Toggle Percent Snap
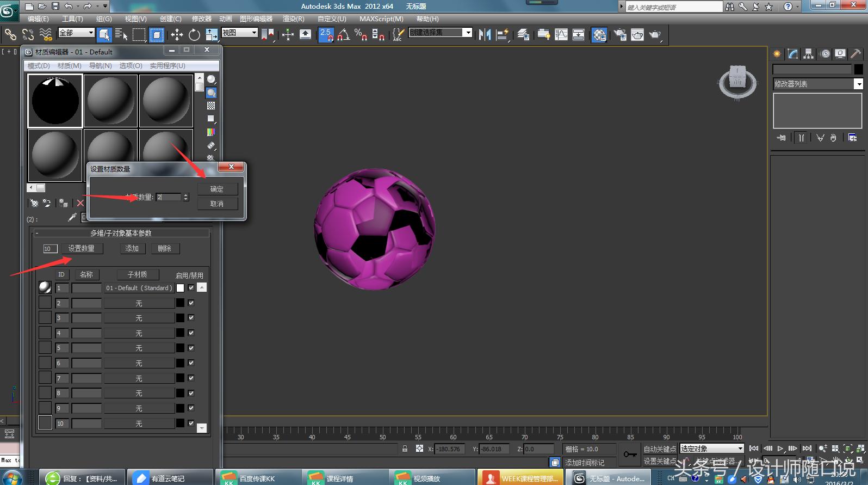Image resolution: width=868 pixels, height=485 pixels. 361,35
